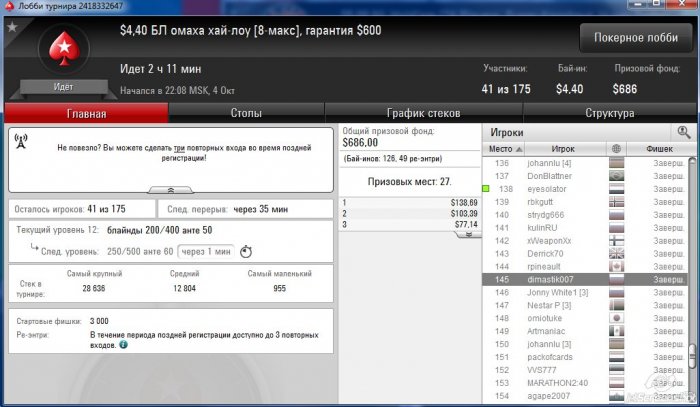Sort players by Игрок column

[565, 149]
